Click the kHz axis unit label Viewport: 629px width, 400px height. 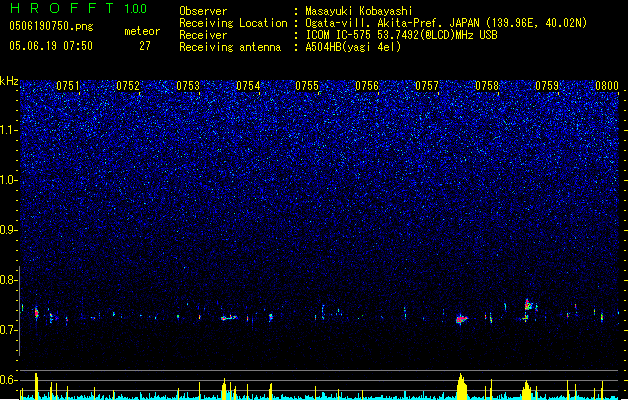[9, 81]
